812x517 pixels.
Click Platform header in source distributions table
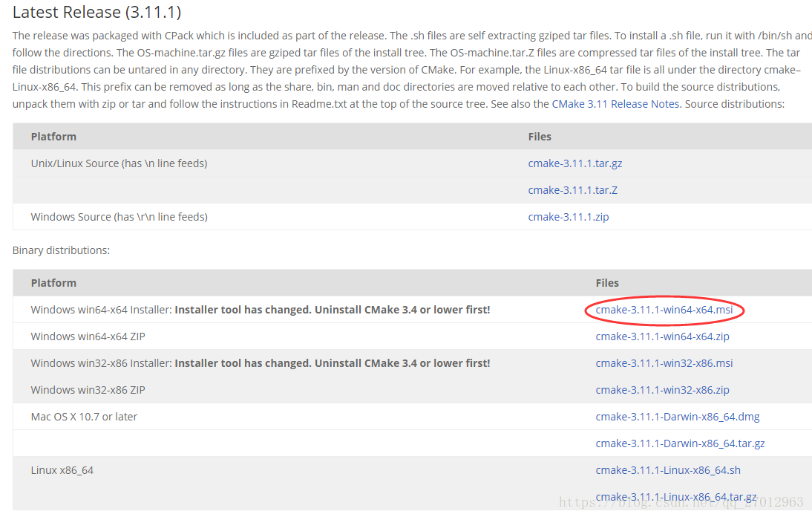(53, 137)
